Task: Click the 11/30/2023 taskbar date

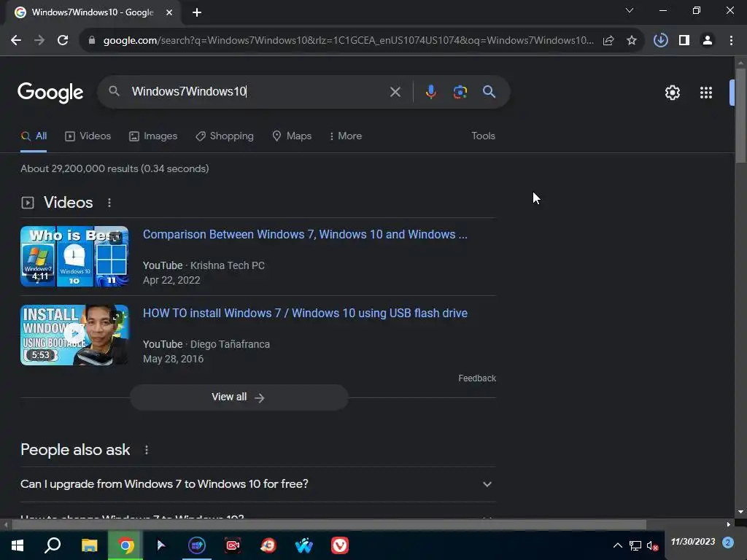Action: pyautogui.click(x=693, y=542)
